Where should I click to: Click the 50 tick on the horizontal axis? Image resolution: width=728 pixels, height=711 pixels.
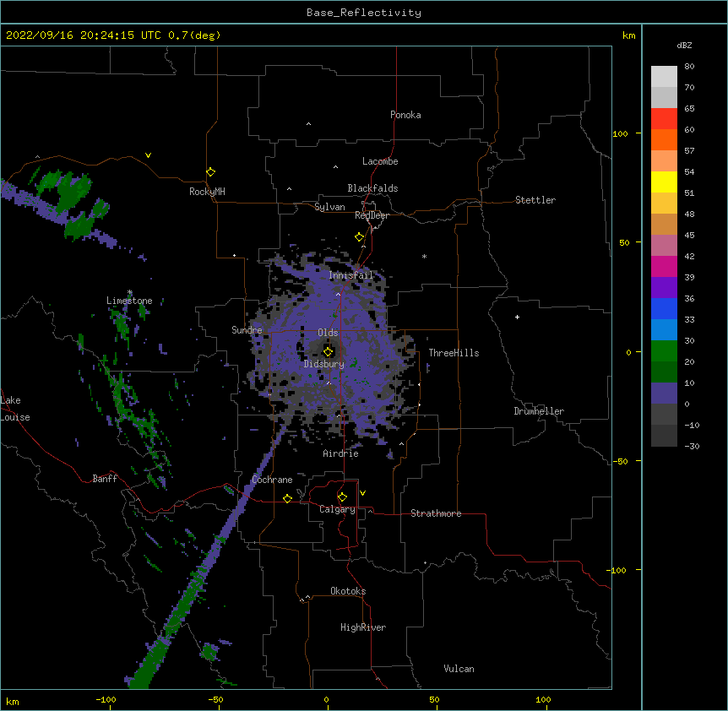[x=434, y=700]
